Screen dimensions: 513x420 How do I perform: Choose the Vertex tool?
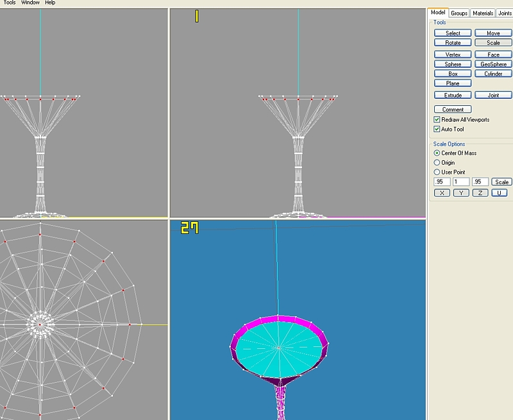click(x=453, y=55)
